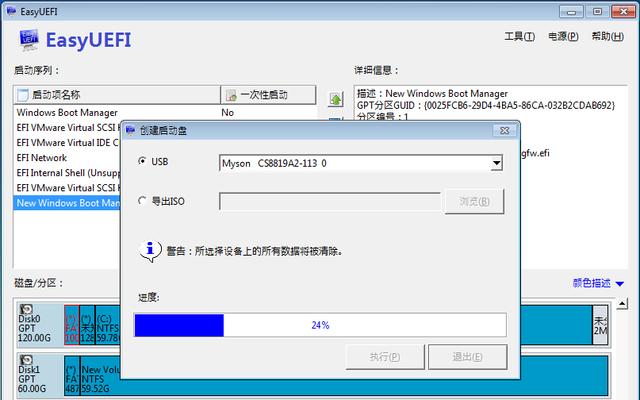The width and height of the screenshot is (640, 400).
Task: Click the boot entry name column icon
Action: [x=22, y=95]
